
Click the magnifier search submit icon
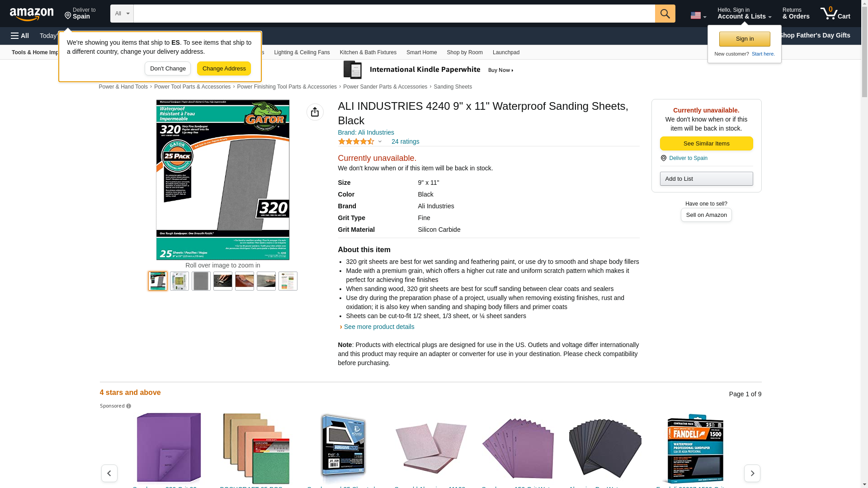665,14
